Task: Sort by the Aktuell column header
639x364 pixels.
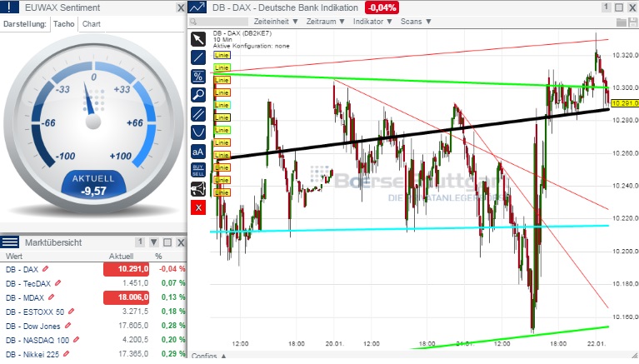Action: [121, 257]
